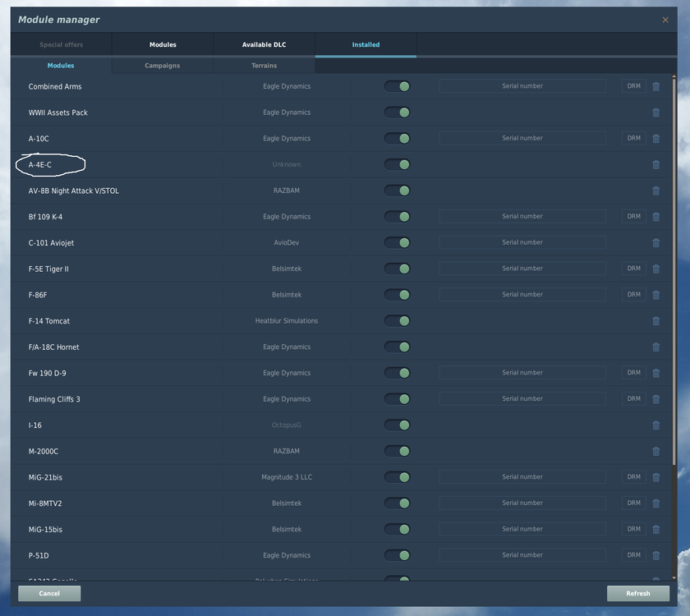Image resolution: width=690 pixels, height=616 pixels.
Task: Turn off the A-4E-C module switch
Action: click(x=397, y=164)
